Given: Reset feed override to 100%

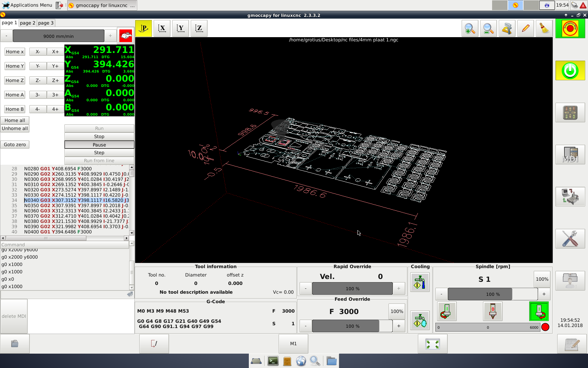Looking at the screenshot, I should (397, 311).
